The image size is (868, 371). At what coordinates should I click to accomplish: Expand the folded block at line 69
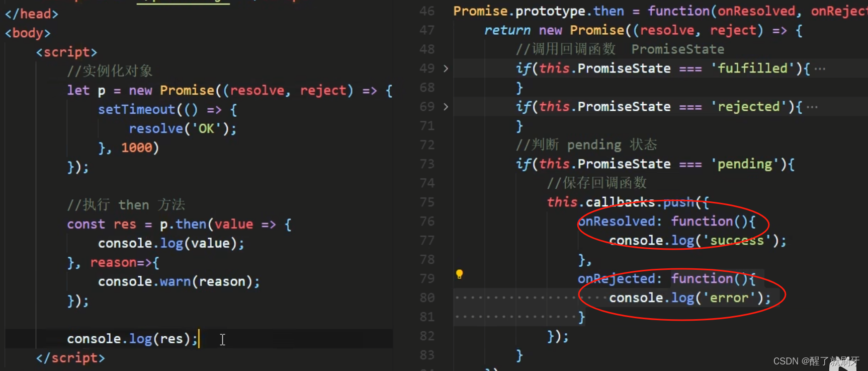[x=446, y=107]
